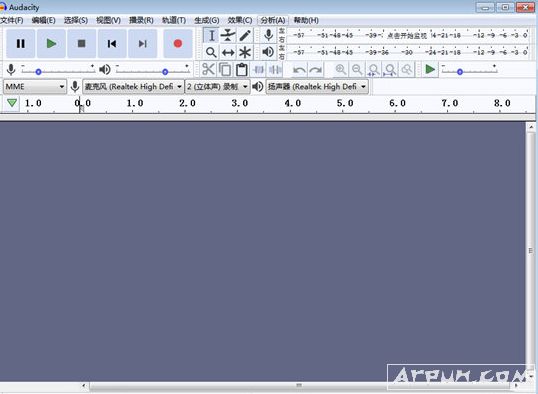The image size is (538, 394).
Task: Click the Trim audio icon
Action: 258,70
